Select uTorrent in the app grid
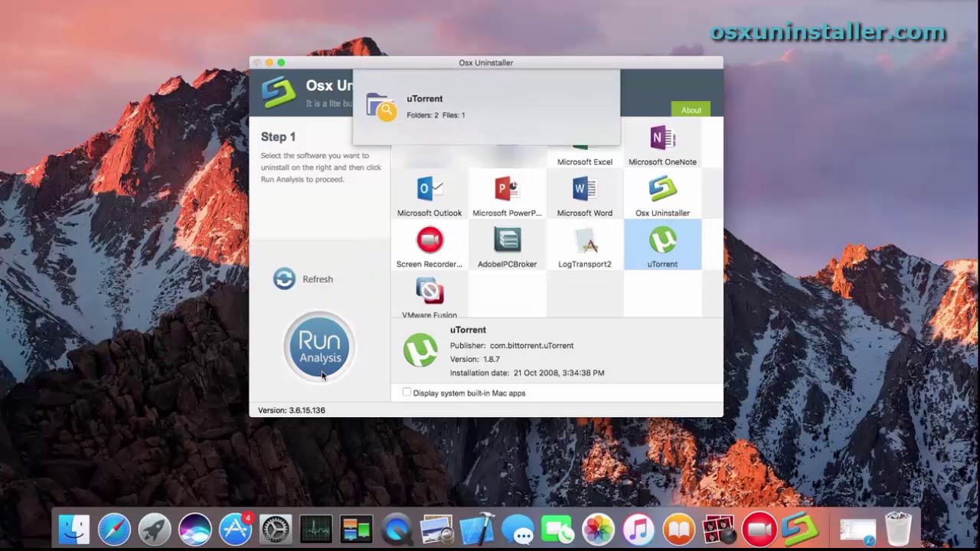The width and height of the screenshot is (980, 551). point(662,245)
